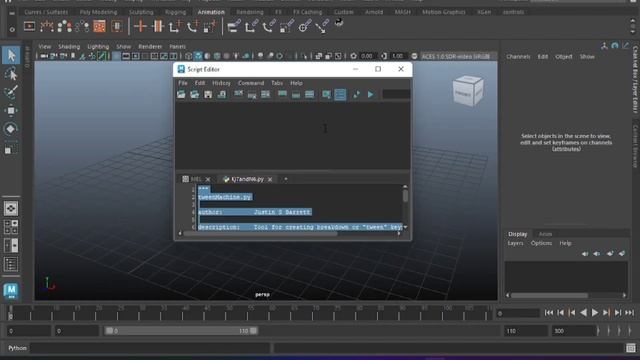This screenshot has height=360, width=640.
Task: Click the Set Key shelf icon with red cross
Action: click(140, 27)
